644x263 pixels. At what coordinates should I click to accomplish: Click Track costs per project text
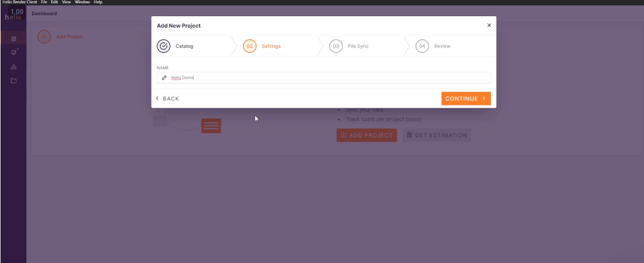(x=384, y=120)
